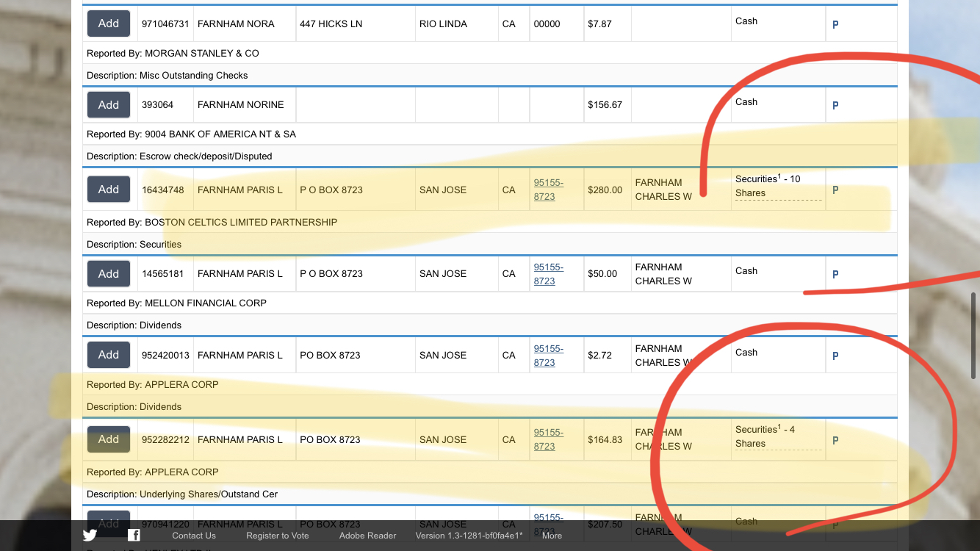Image resolution: width=980 pixels, height=551 pixels.
Task: Add property 14565181 Mellon Financial
Action: (109, 274)
